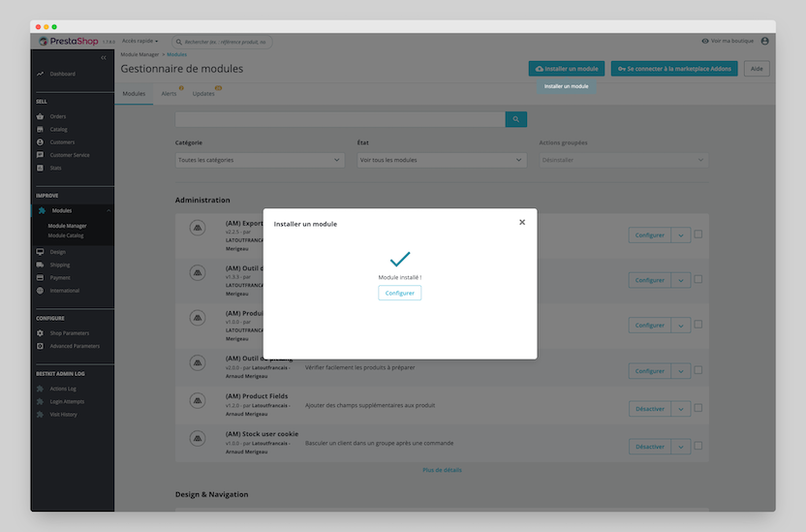Click the Customer Service chat icon
Screen dimensions: 806x532
(x=40, y=155)
